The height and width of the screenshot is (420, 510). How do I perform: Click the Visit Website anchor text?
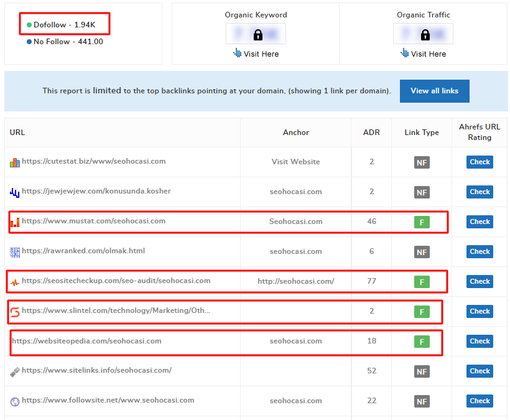click(295, 162)
